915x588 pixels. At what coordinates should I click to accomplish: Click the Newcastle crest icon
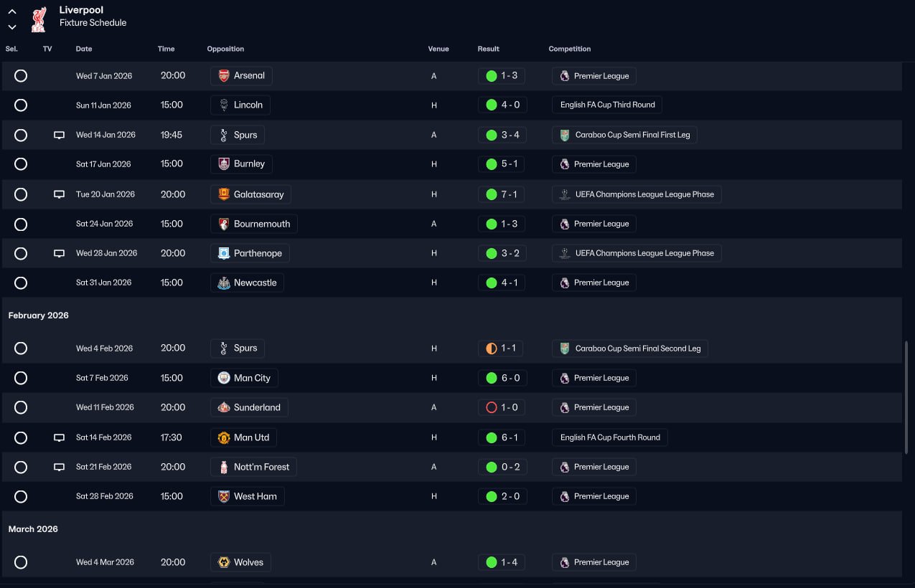224,283
